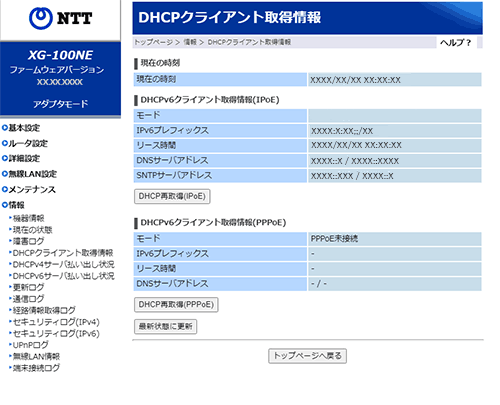Expand the ルータ設定 menu section

pyautogui.click(x=25, y=143)
